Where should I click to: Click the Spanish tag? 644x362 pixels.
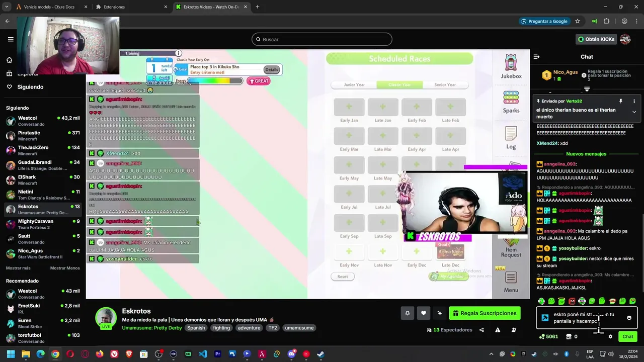point(196,328)
